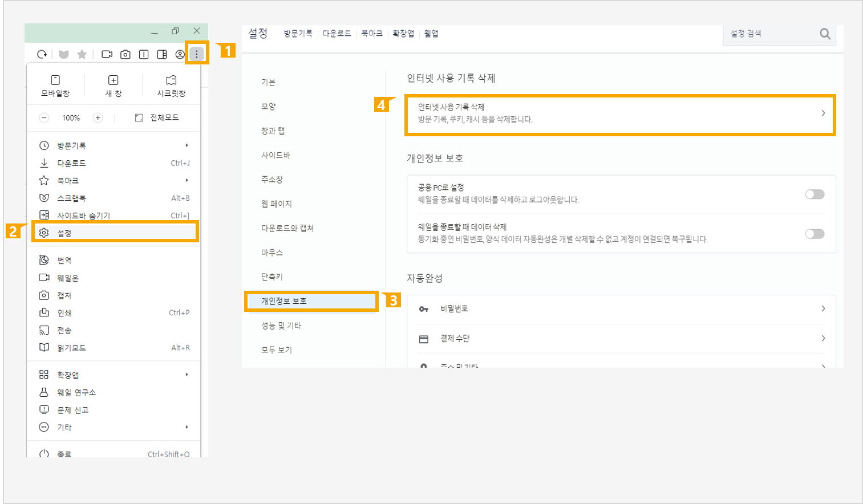Viewport: 863px width, 504px height.
Task: Click the bookmark star icon
Action: [82, 54]
